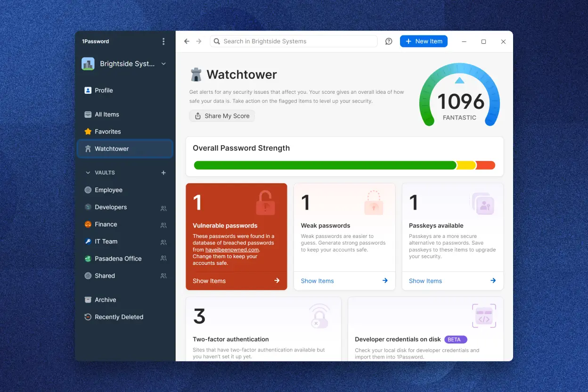Click the Overall Password Strength bar
The height and width of the screenshot is (392, 588).
(x=344, y=165)
